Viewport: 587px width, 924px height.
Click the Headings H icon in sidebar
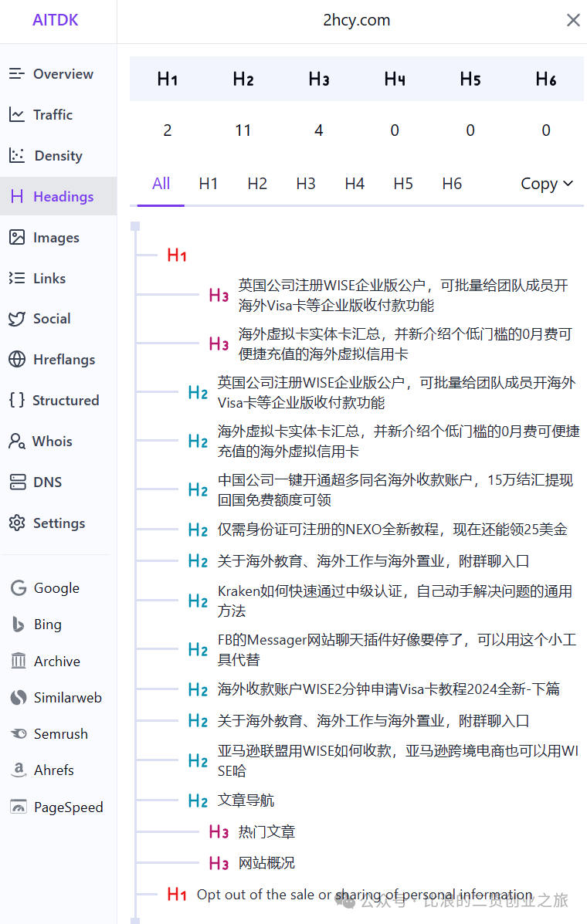tap(17, 196)
